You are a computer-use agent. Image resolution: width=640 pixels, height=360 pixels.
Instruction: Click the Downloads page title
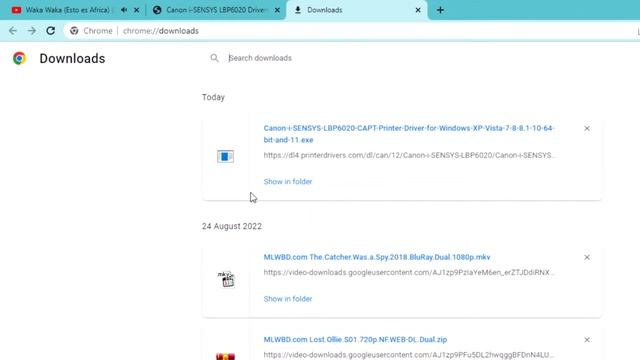pos(72,58)
